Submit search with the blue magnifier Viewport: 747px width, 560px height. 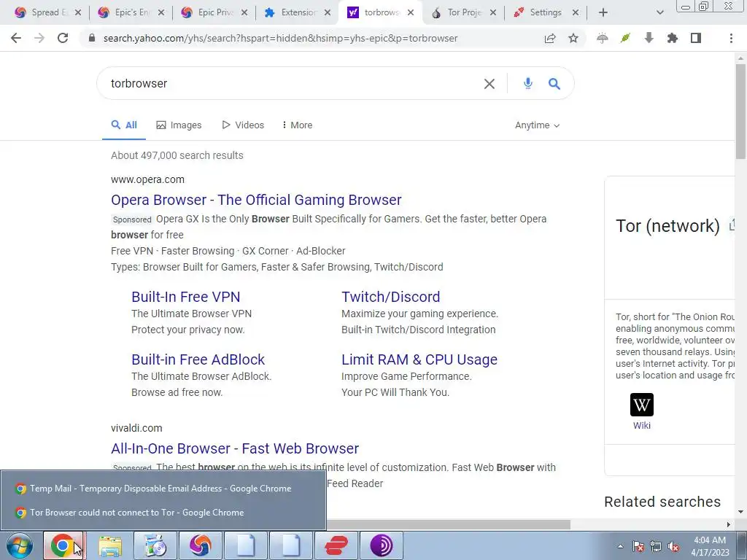554,84
